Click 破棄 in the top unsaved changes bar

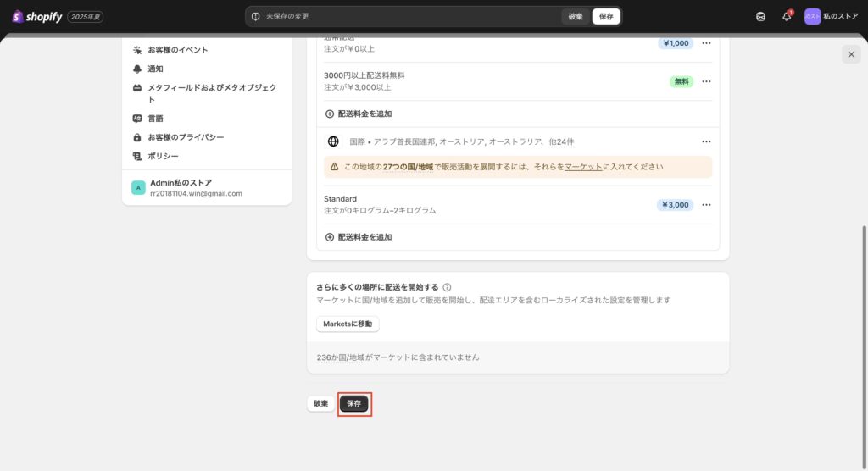(576, 16)
